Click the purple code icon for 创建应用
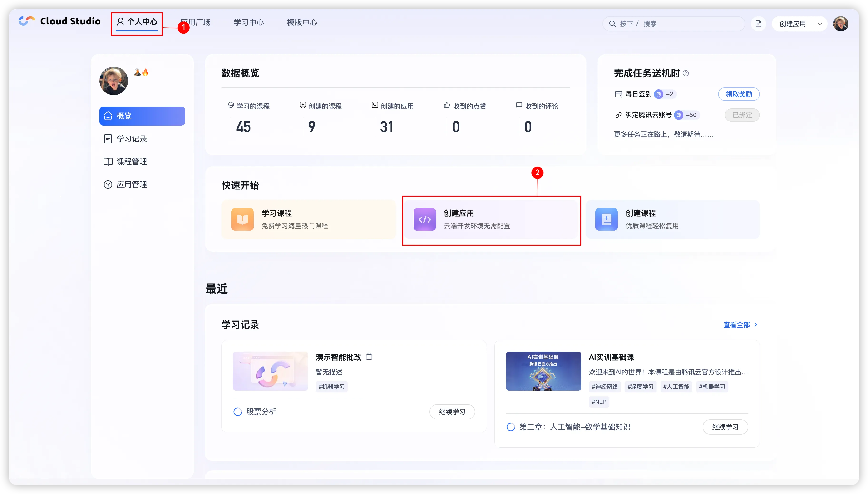The height and width of the screenshot is (494, 868). click(x=424, y=219)
